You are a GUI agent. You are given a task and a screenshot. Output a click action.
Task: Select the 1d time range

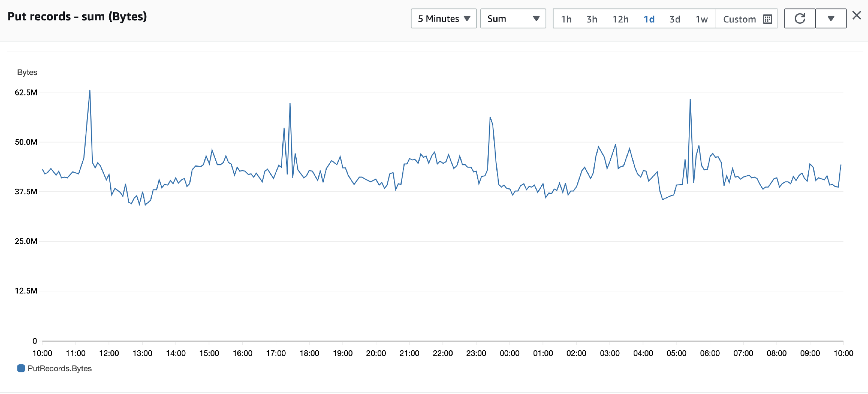(649, 19)
